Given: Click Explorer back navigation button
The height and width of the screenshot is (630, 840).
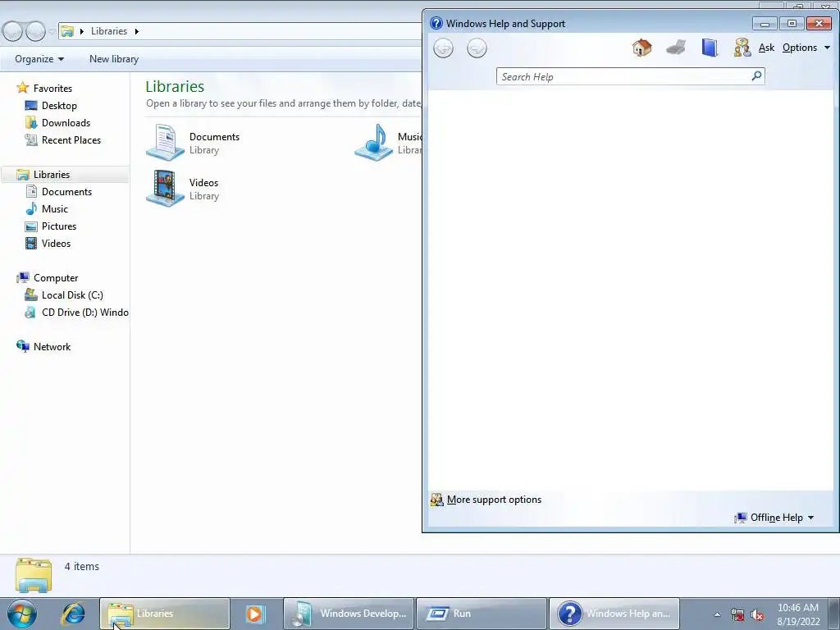Looking at the screenshot, I should tap(12, 32).
